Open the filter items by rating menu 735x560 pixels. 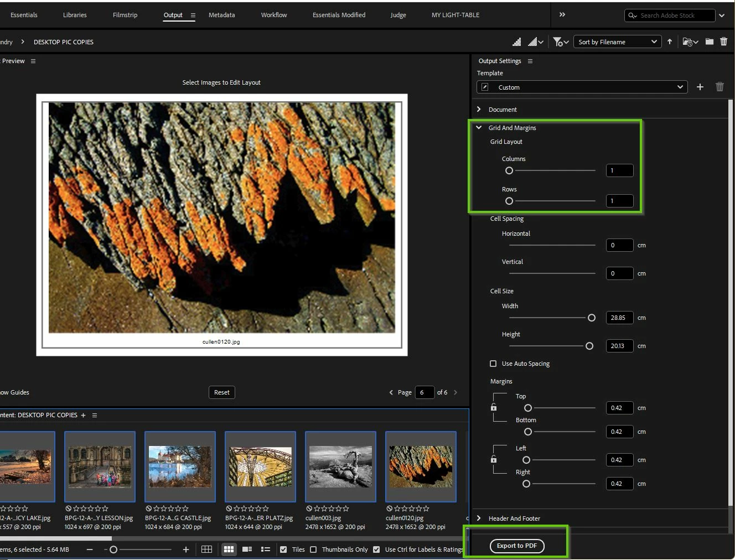[x=561, y=42]
